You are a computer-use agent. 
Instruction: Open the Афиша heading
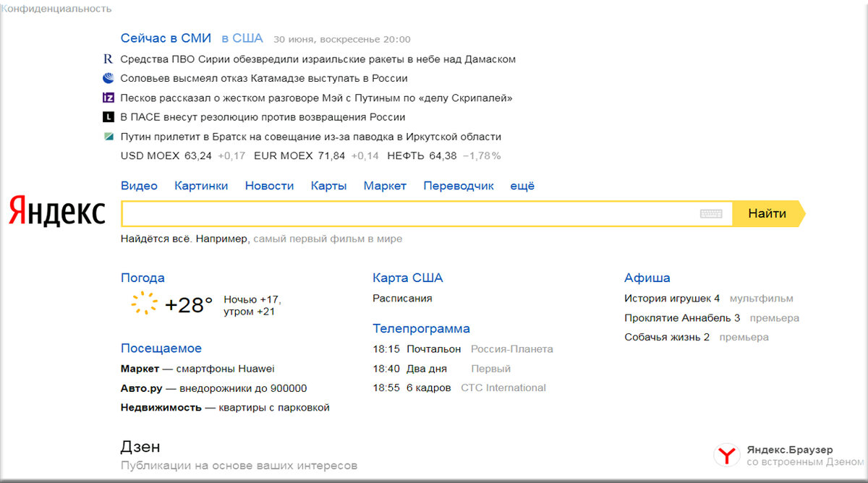point(647,278)
